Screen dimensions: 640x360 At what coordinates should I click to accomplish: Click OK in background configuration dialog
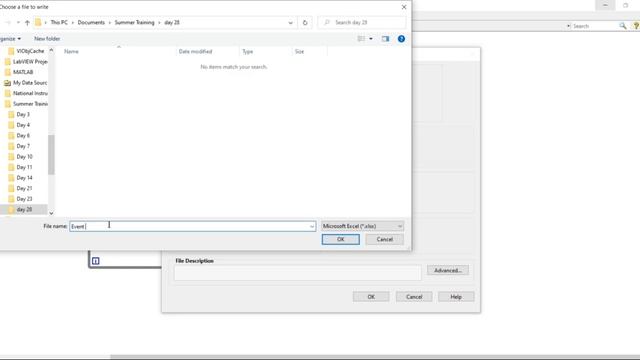pos(371,297)
